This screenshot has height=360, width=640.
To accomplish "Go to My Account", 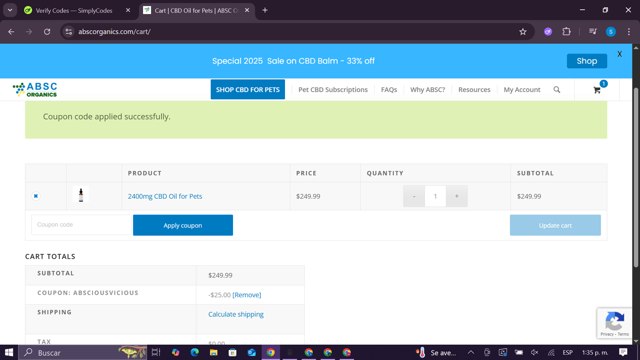I will (522, 89).
